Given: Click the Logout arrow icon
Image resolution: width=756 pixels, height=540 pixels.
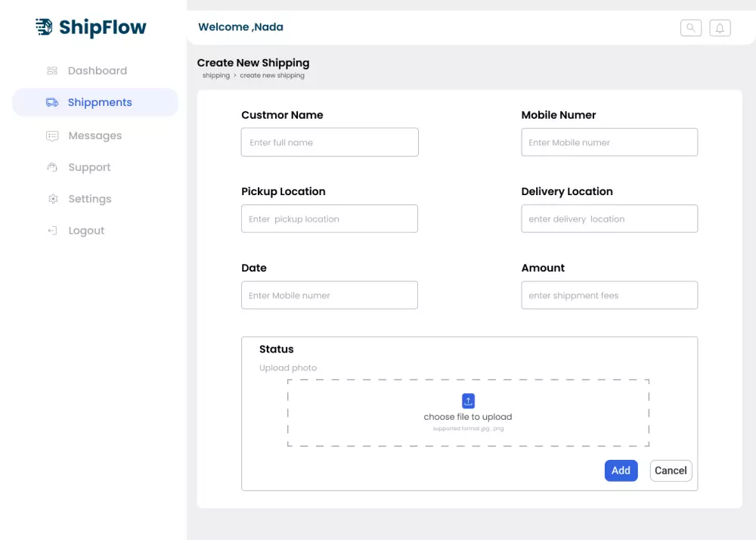Looking at the screenshot, I should (52, 231).
